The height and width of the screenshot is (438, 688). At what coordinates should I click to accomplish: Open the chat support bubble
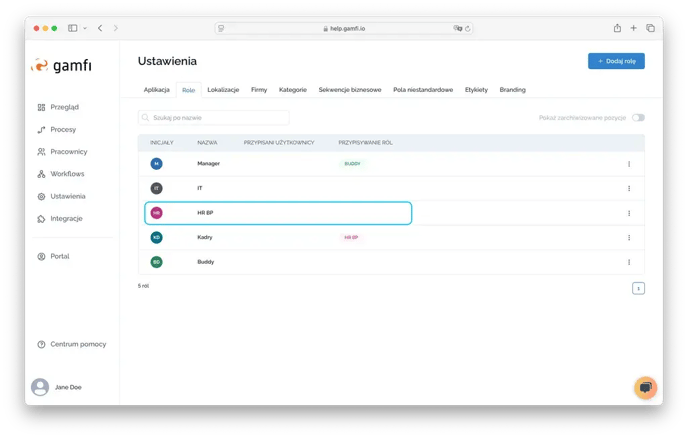click(x=645, y=387)
